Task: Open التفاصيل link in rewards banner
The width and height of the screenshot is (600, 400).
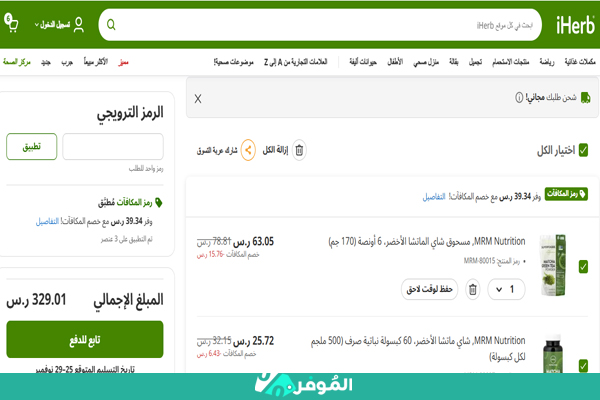Action: (434, 197)
